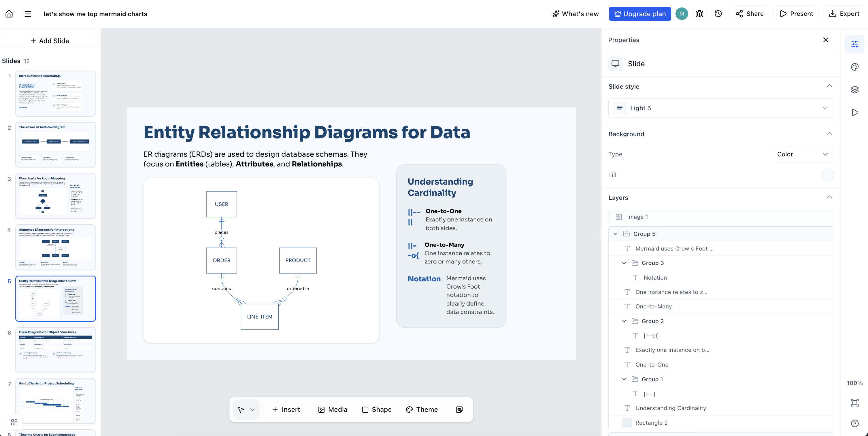Open the bug report icon
Image resolution: width=868 pixels, height=436 pixels.
699,14
